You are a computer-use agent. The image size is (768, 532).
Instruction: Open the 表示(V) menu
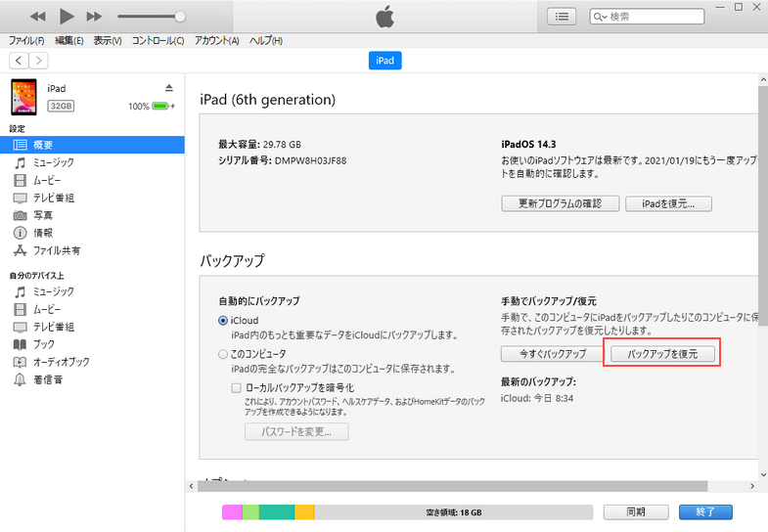(108, 41)
